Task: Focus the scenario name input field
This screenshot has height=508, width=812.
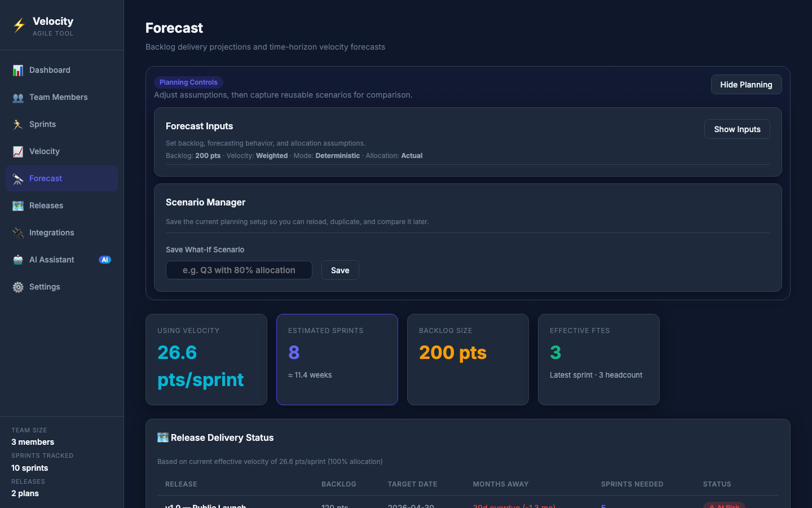Action: point(239,270)
